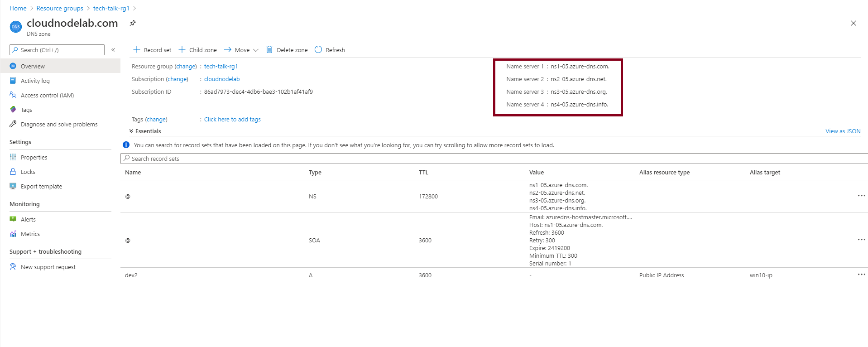Open the SOA record type row

314,240
